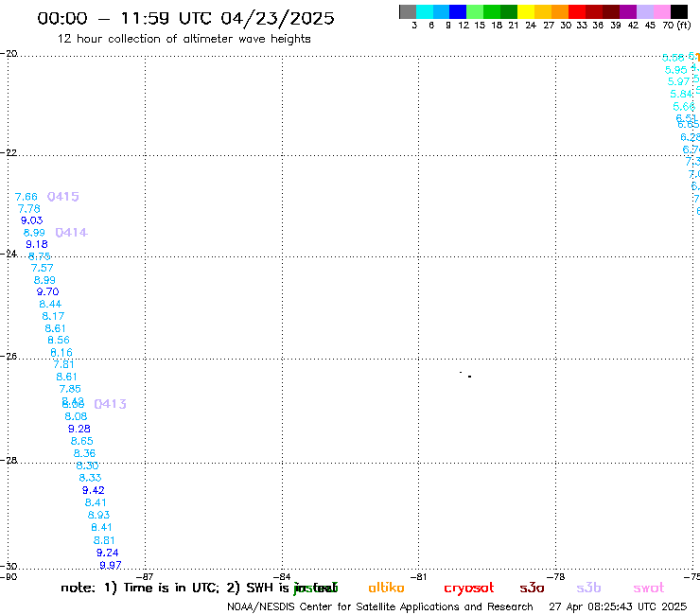The width and height of the screenshot is (700, 615).
Task: Select the '0415' pass label
Action: coord(63,197)
